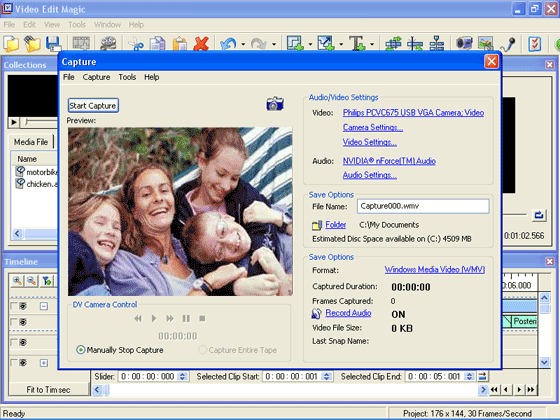Click the File Name input field
The width and height of the screenshot is (560, 420).
[423, 206]
